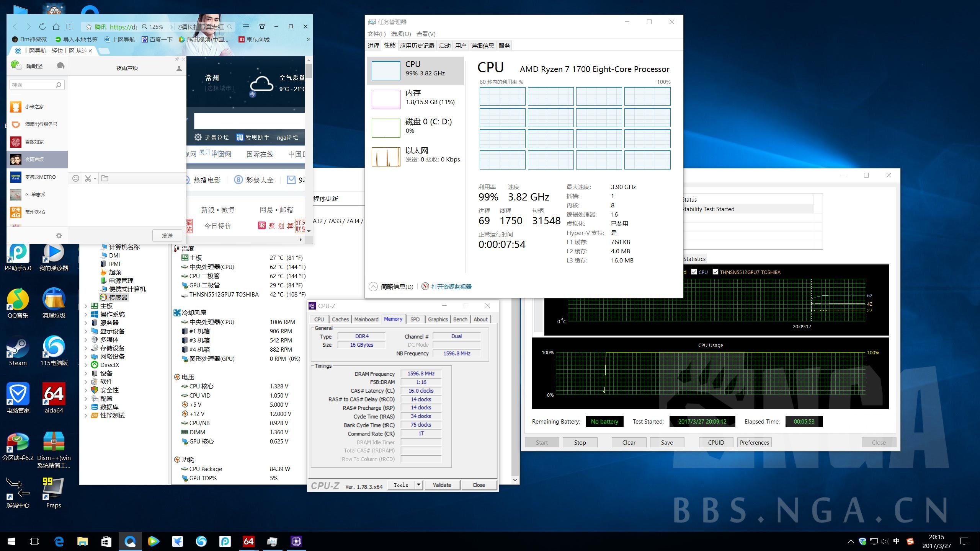The width and height of the screenshot is (980, 551).
Task: Toggle THNSN5512GPU7 TOSHIBA checkbox in graph
Action: (715, 272)
